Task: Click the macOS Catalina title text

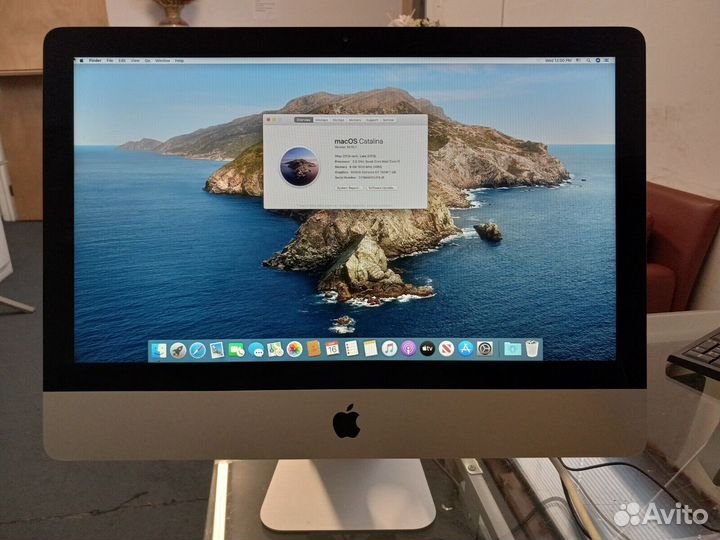Action: (x=359, y=141)
